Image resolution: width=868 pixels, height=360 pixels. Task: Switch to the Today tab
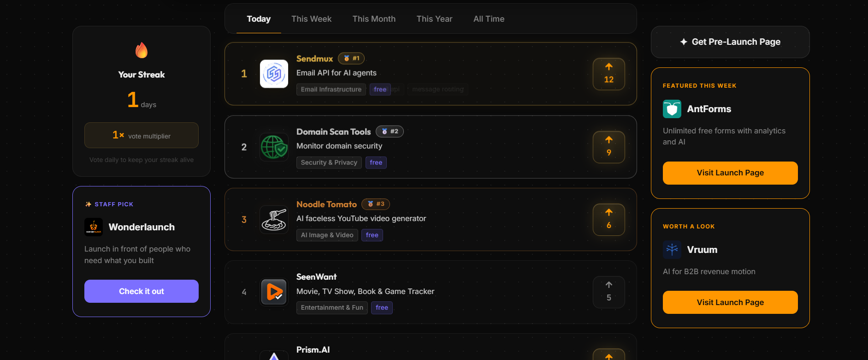259,19
